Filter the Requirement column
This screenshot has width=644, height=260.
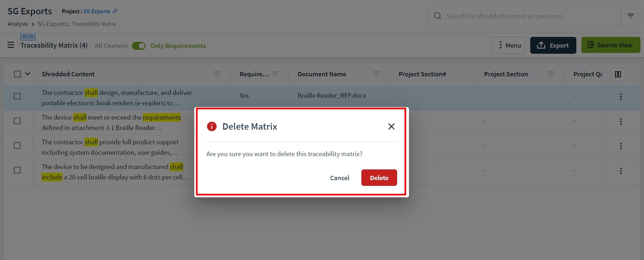(275, 74)
